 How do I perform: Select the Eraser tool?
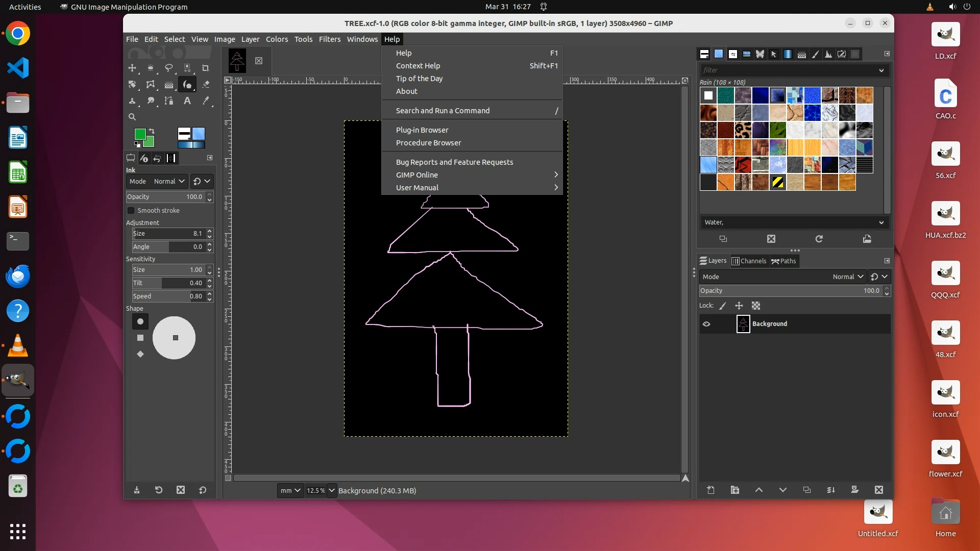[x=205, y=85]
